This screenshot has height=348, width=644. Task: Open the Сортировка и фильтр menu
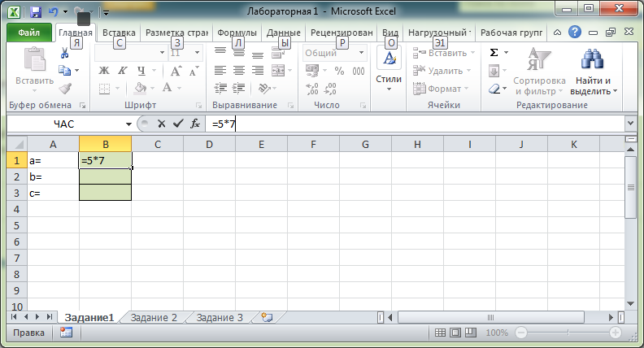539,72
